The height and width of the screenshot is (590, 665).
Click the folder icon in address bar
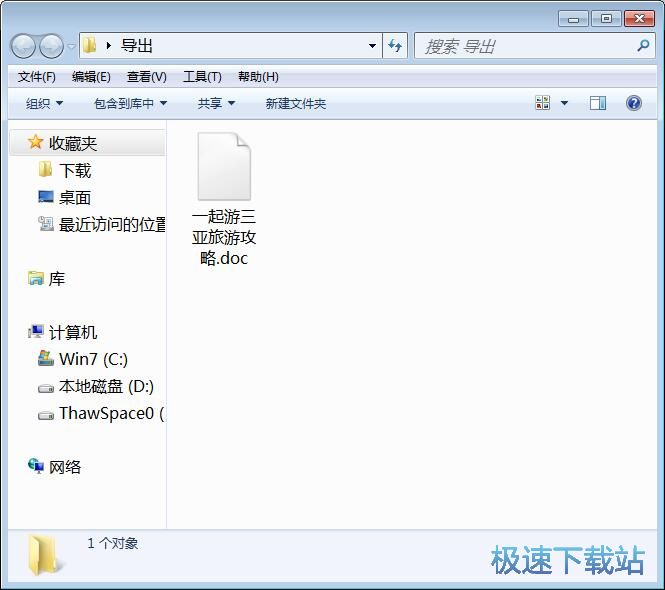tap(89, 45)
